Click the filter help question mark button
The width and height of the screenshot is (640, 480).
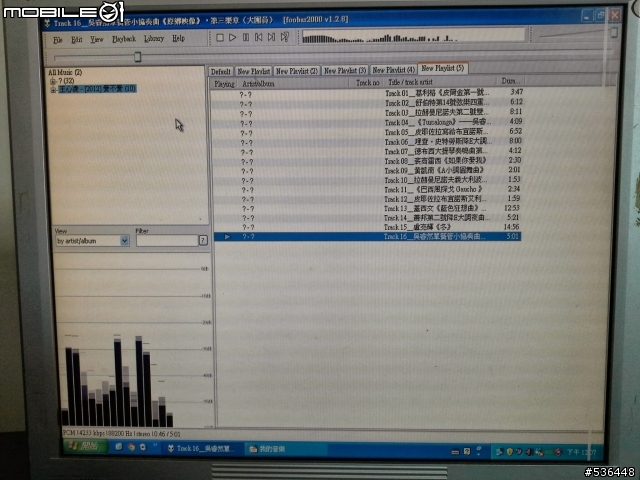click(x=203, y=240)
